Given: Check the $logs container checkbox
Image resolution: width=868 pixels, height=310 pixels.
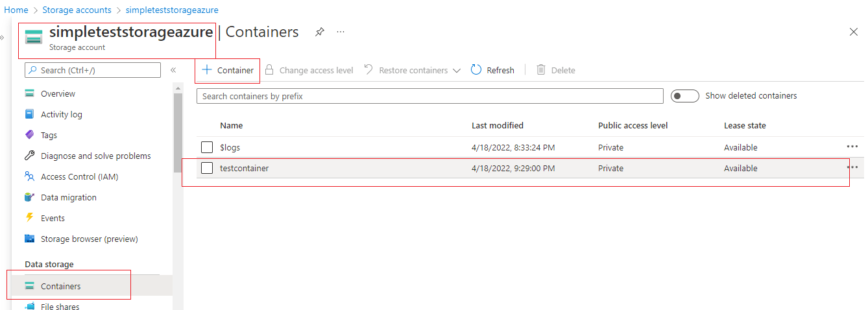Looking at the screenshot, I should (207, 147).
